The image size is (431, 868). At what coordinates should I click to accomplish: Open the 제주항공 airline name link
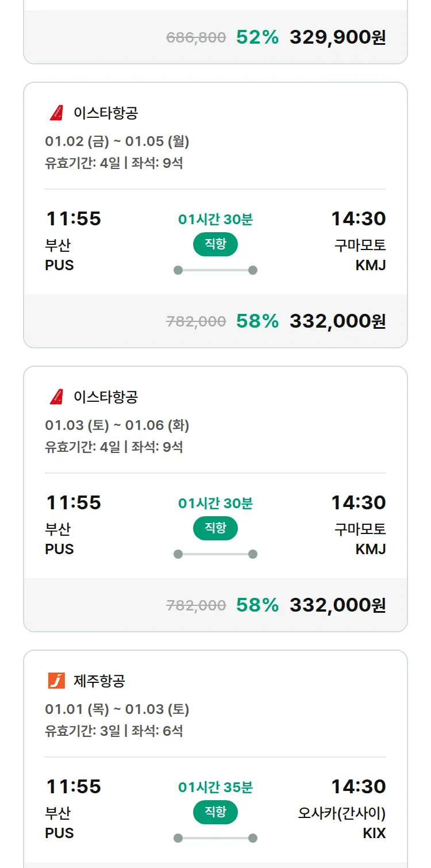(99, 681)
